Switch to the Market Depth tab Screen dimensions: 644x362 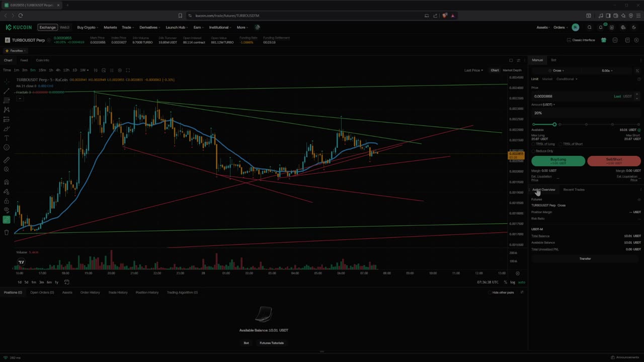(x=512, y=70)
